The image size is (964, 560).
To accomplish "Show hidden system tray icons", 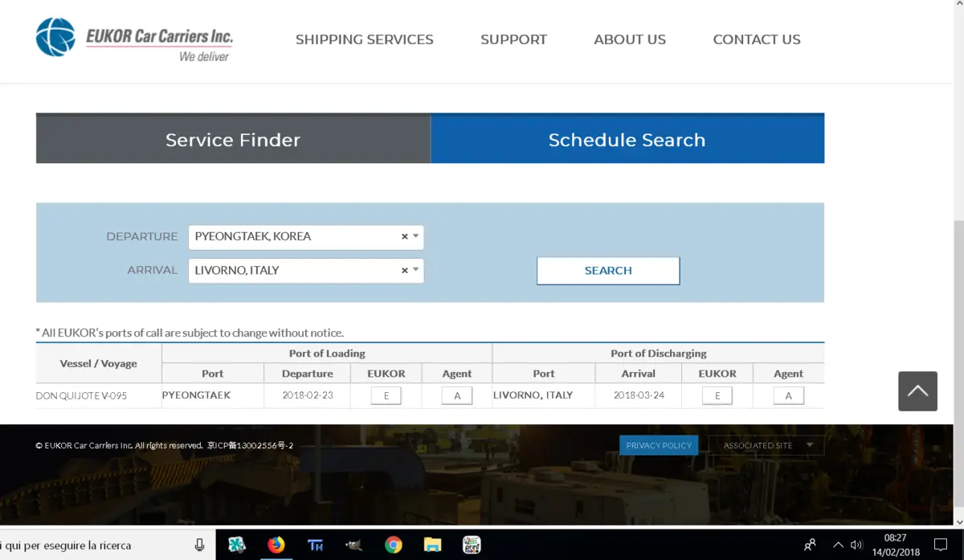I will [x=838, y=545].
